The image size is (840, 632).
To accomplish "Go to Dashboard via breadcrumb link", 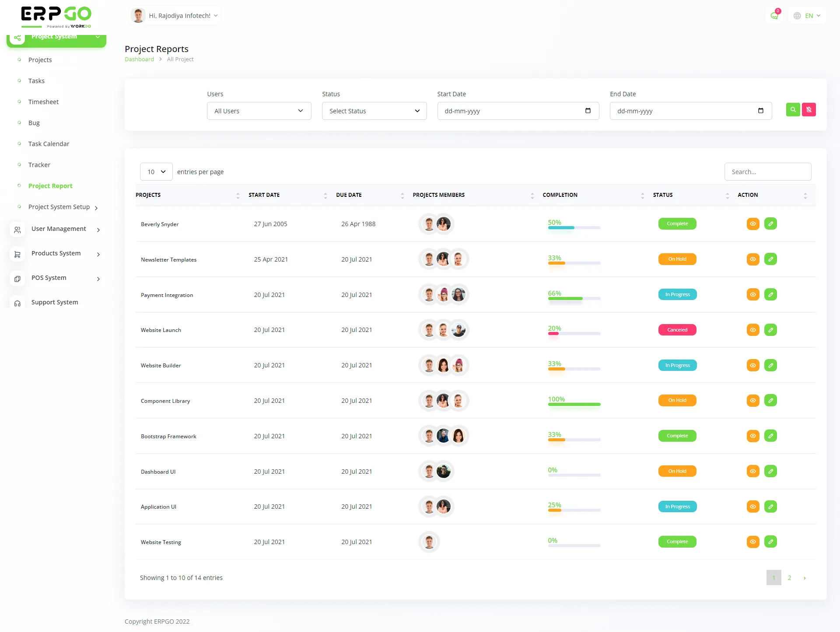I will point(139,59).
